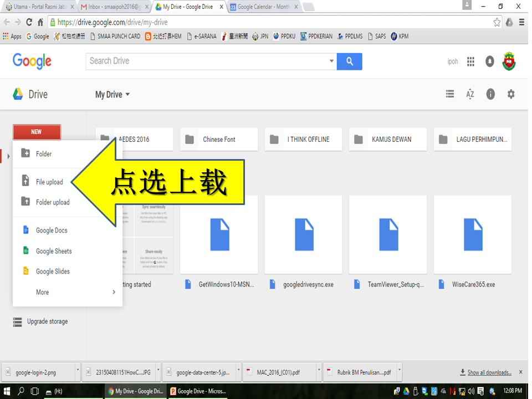
Task: Switch to Google Drive PowerPoint taskbar window
Action: pos(198,391)
